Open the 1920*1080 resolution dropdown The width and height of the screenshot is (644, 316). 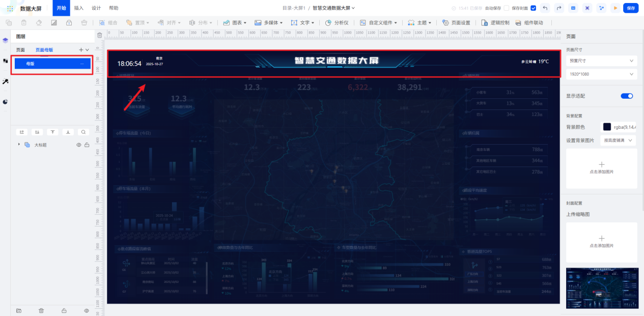pos(602,74)
